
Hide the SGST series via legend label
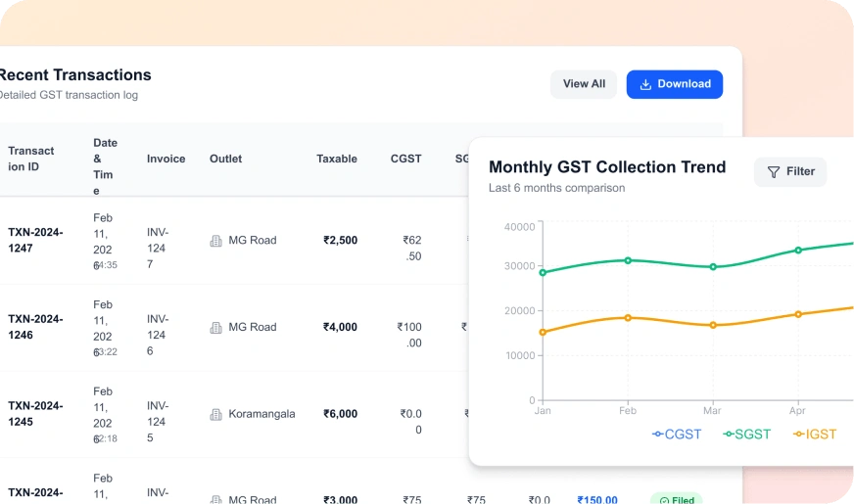(753, 434)
